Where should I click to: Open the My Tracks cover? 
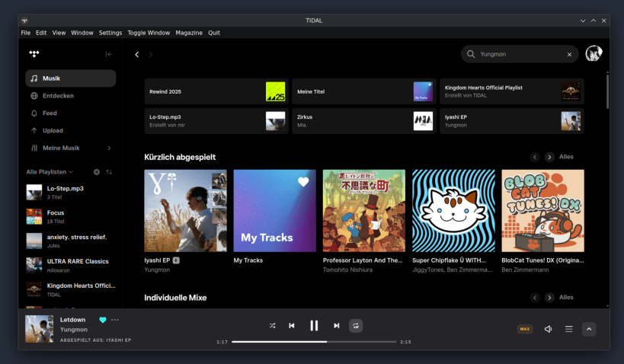tap(274, 211)
